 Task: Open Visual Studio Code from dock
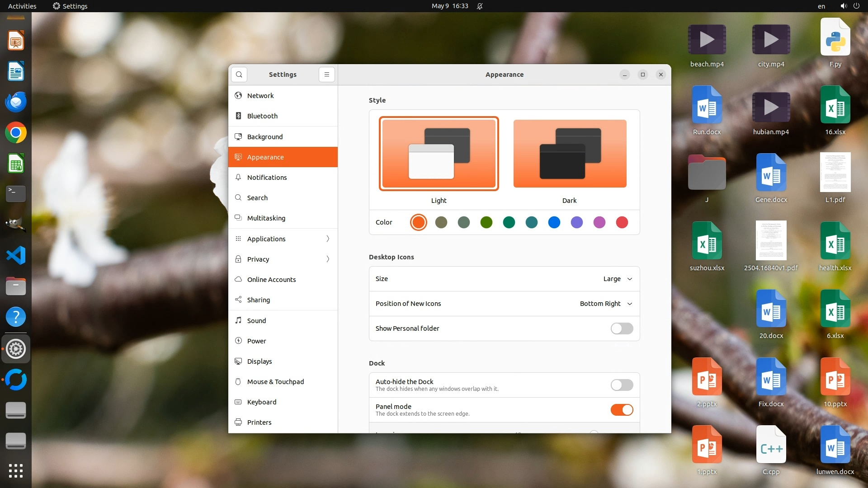pyautogui.click(x=16, y=256)
